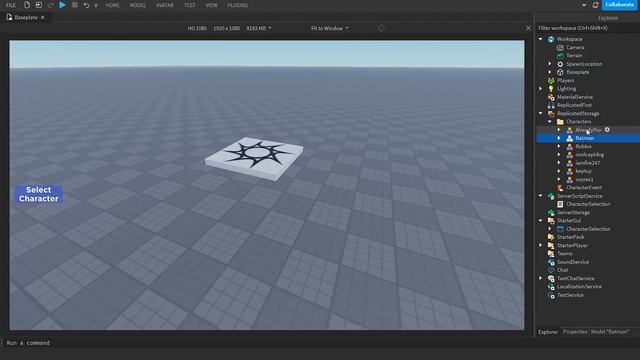Click the grey Stop square icon

75,5
